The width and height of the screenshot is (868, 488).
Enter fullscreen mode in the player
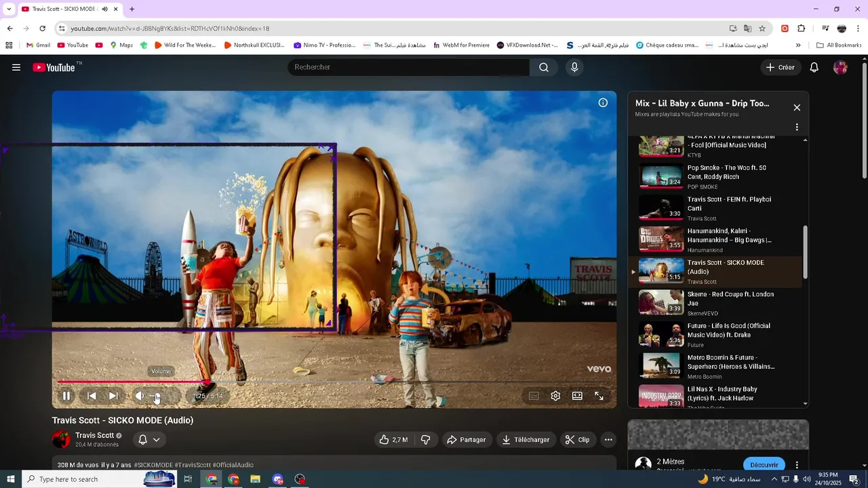[599, 396]
